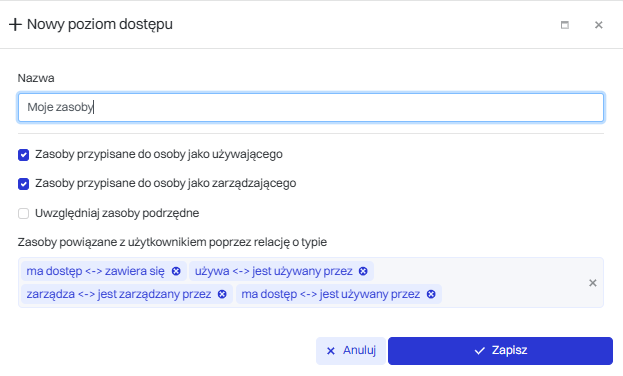Enable 'Uwzględniaj zasoby podrzędne' checkbox

click(x=23, y=213)
